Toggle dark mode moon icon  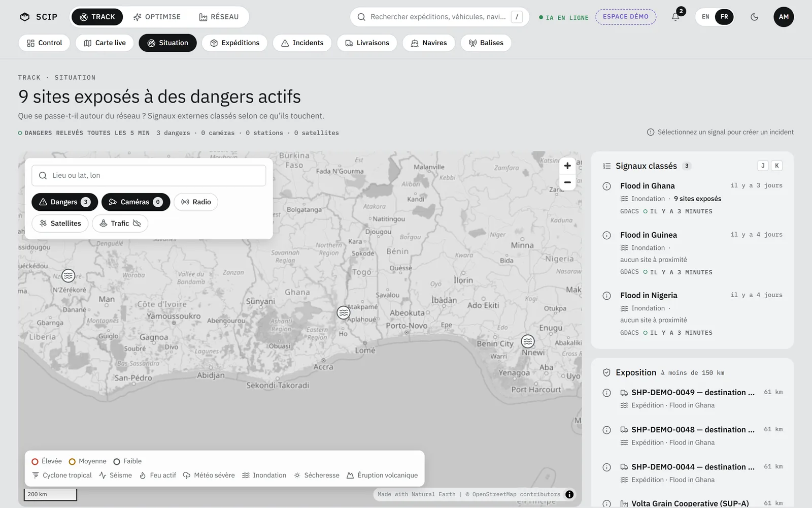754,17
